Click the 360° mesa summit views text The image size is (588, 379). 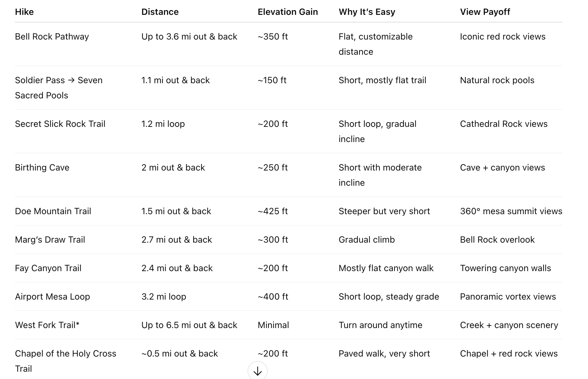tap(511, 211)
